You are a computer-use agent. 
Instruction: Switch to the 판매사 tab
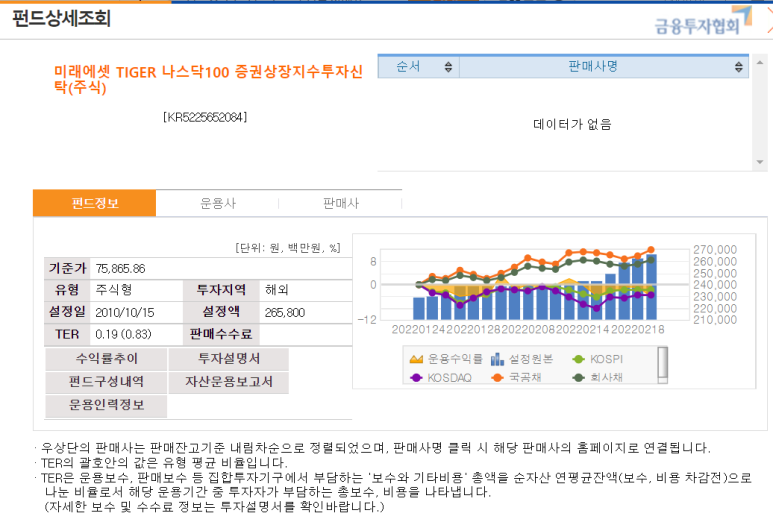click(341, 203)
